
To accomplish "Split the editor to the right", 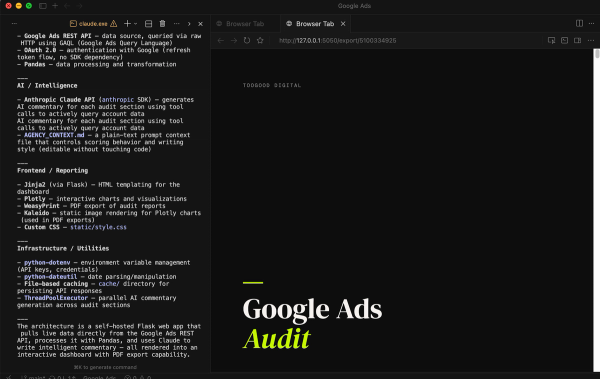I will click(579, 24).
